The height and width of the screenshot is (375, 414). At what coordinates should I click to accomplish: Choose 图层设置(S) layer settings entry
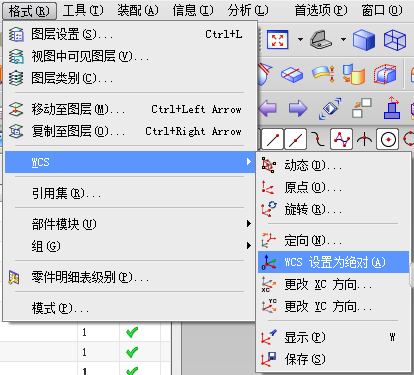point(130,34)
